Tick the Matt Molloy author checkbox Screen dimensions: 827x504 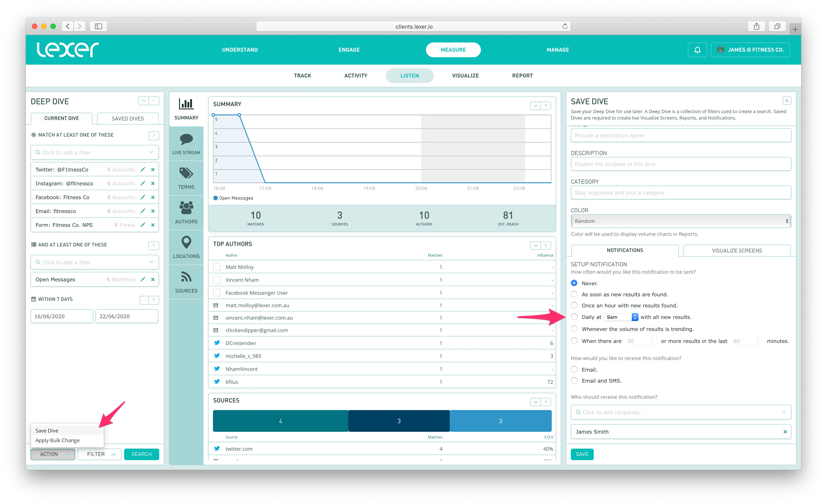[x=217, y=267]
